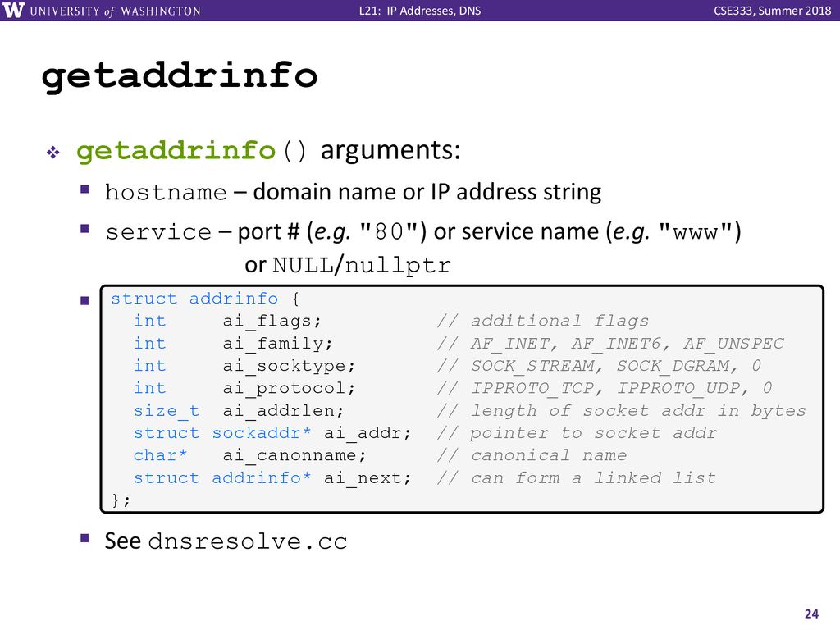
Task: Click the 'struct sockaddr*' type
Action: [x=222, y=433]
